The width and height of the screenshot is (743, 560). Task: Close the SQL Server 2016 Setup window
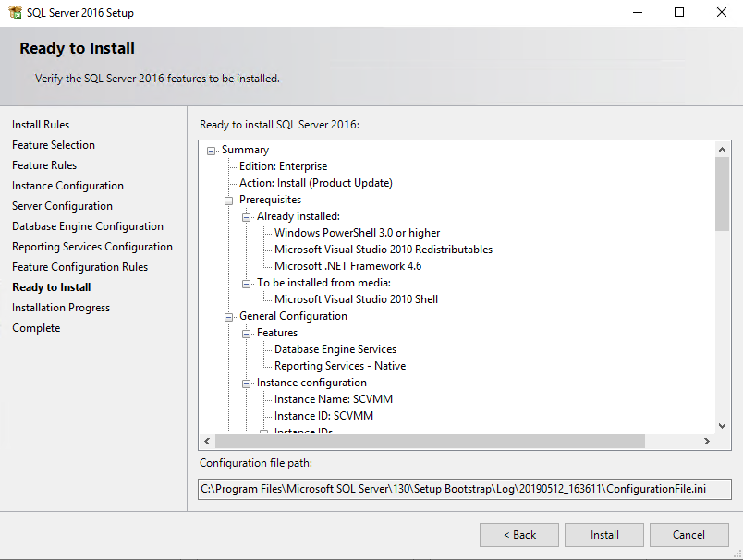click(721, 12)
